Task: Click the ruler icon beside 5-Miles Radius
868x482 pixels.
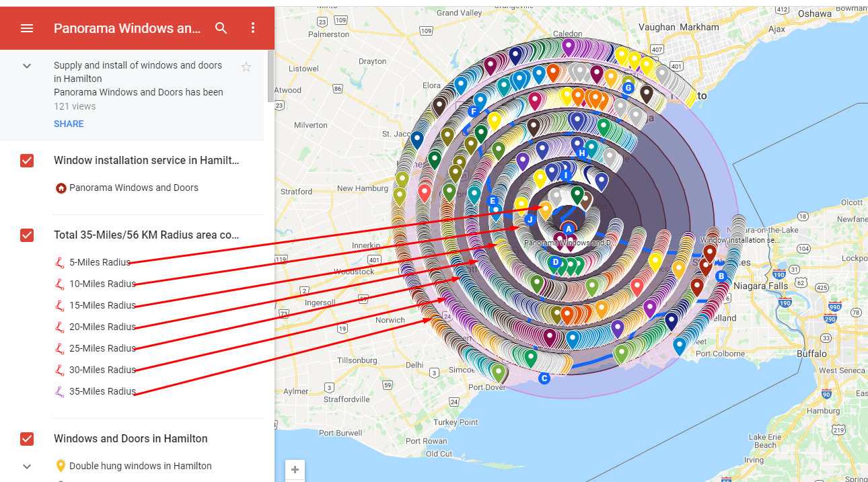Action: click(59, 262)
